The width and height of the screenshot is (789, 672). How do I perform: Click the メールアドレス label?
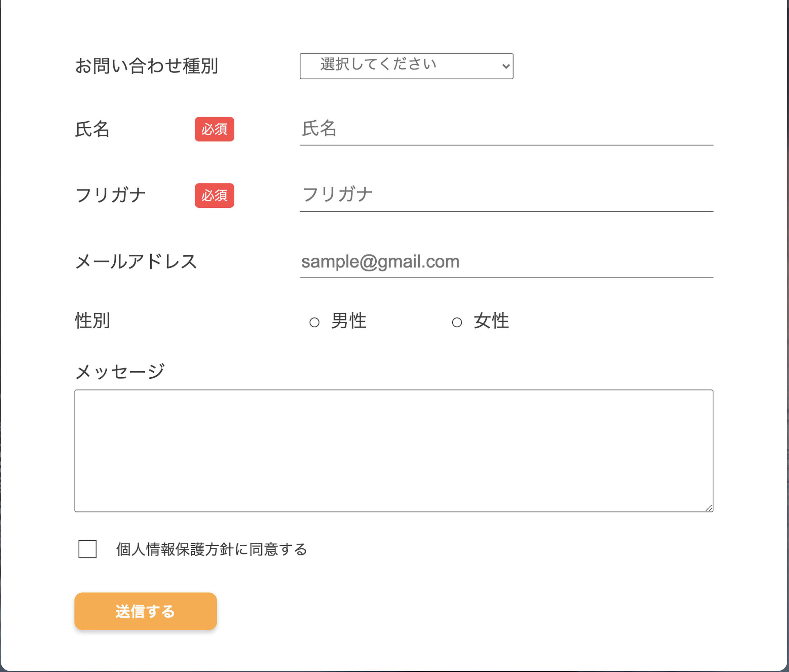136,262
